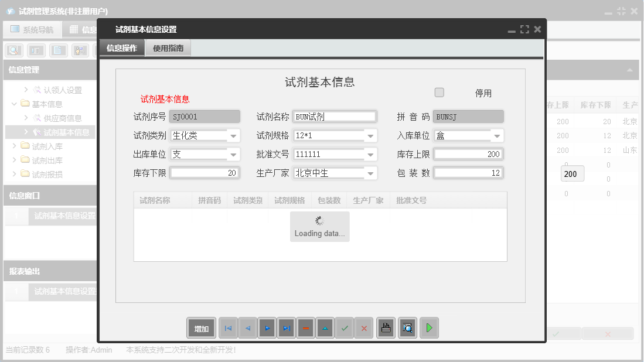The height and width of the screenshot is (362, 644).
Task: Click inside the 库存上限 input field
Action: pos(469,154)
